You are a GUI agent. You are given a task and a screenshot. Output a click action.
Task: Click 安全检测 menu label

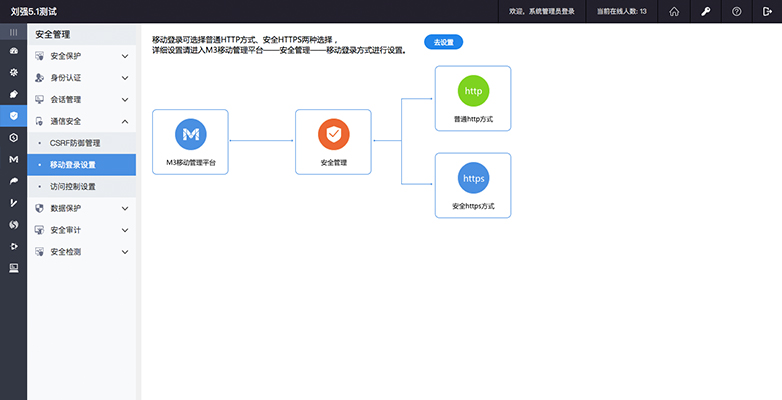[x=65, y=252]
